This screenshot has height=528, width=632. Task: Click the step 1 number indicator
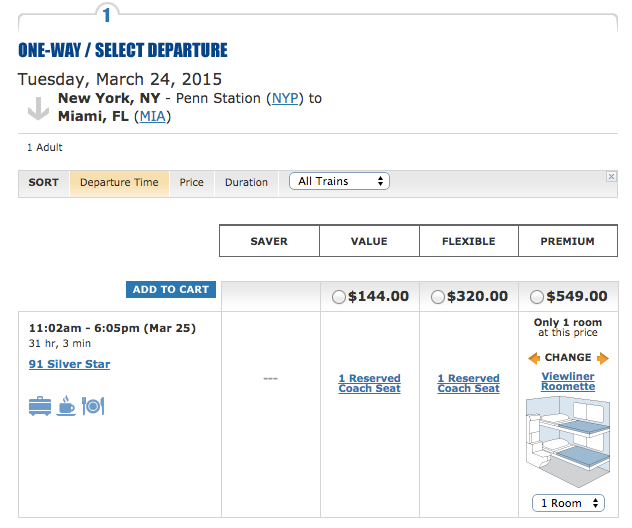click(108, 13)
